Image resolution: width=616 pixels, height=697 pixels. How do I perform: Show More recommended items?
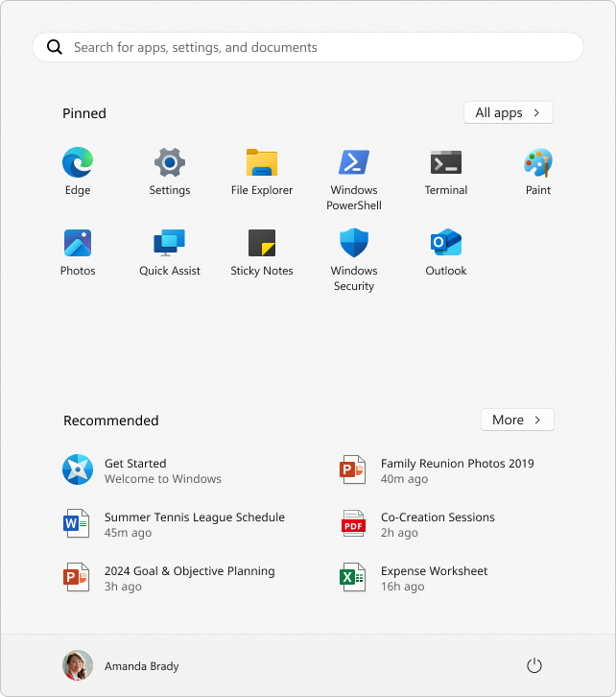point(517,420)
